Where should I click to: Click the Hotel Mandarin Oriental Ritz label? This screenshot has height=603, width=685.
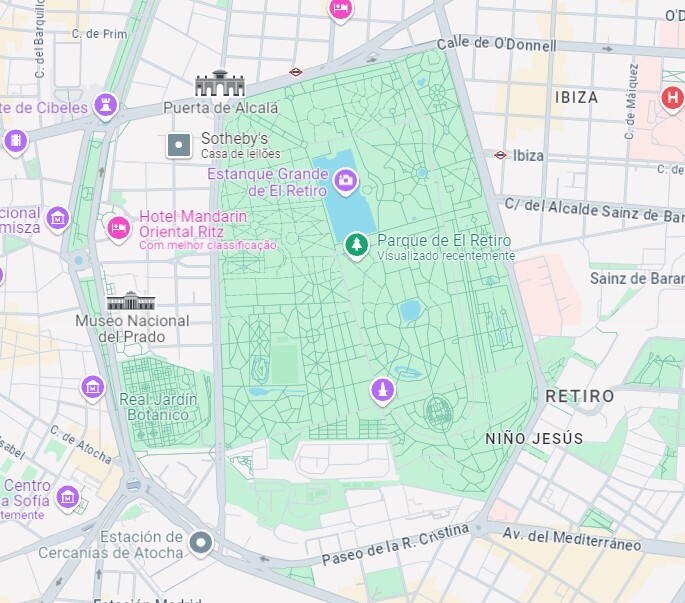point(193,224)
